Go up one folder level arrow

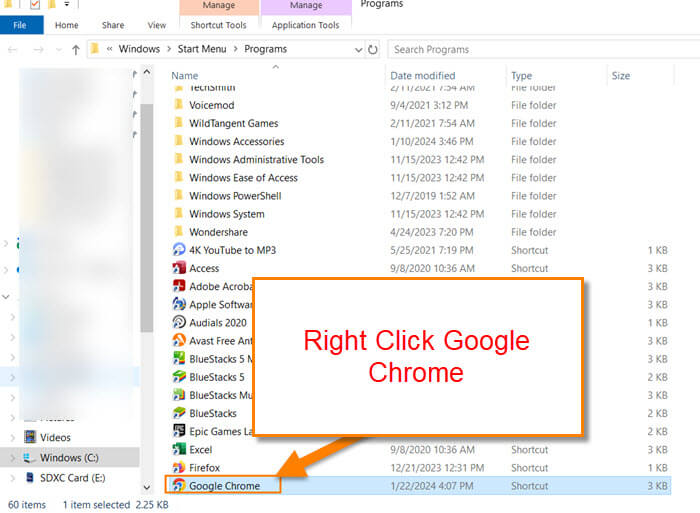pyautogui.click(x=76, y=50)
